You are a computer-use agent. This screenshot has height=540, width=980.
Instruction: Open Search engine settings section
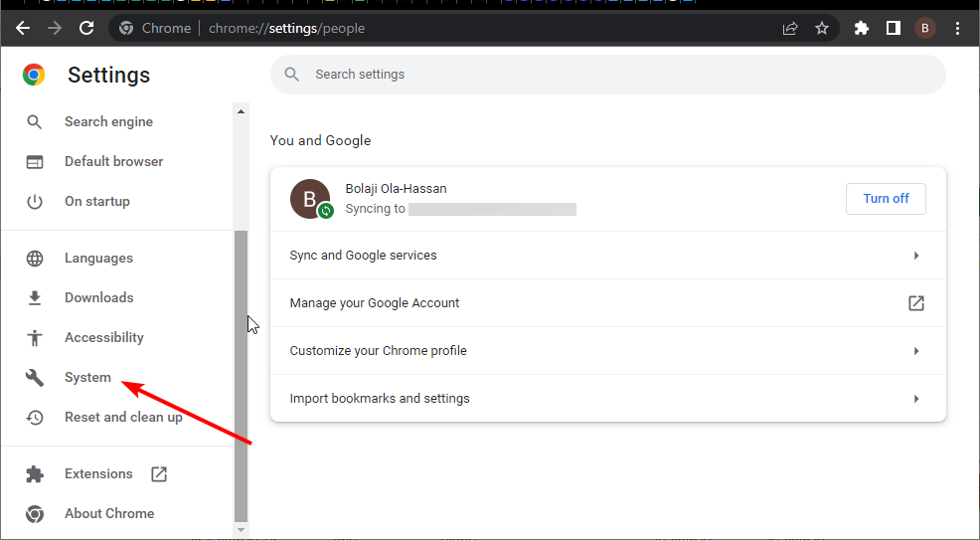pos(108,122)
